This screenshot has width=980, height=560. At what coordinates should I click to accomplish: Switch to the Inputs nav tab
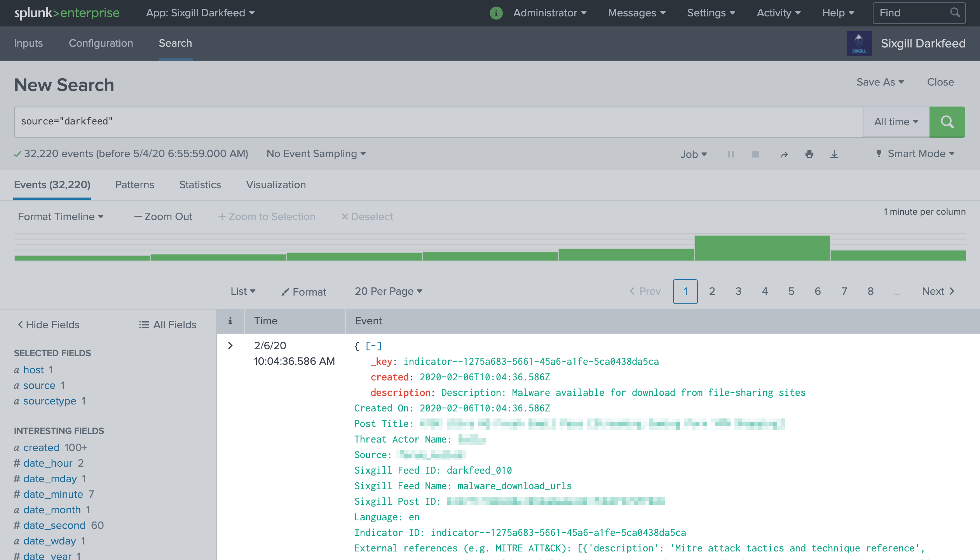point(28,43)
